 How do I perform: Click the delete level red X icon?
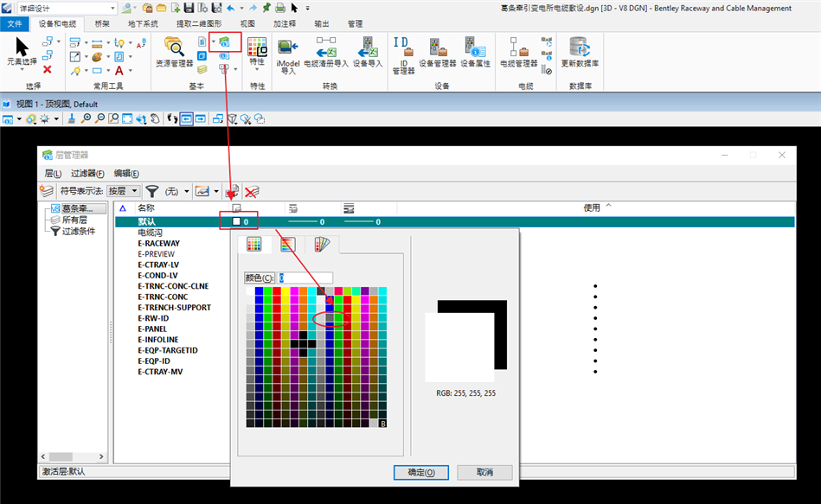pos(252,191)
